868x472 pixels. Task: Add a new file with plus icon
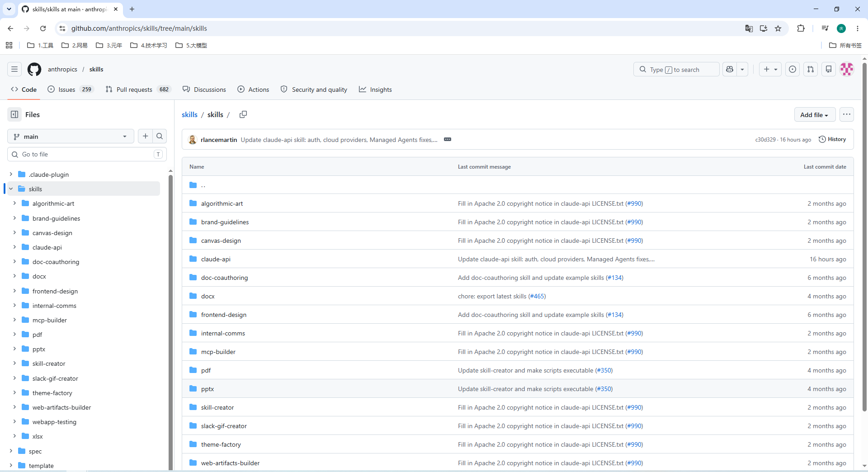(x=145, y=136)
